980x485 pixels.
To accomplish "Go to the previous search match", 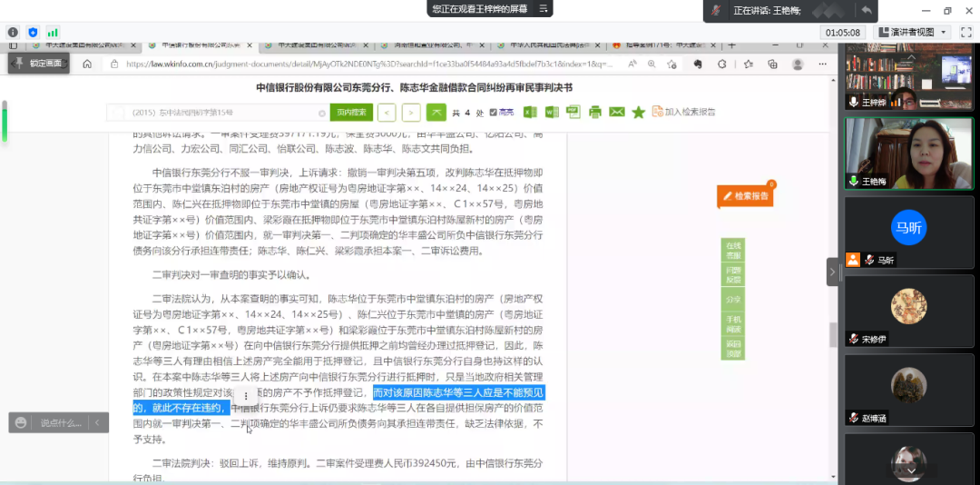I will click(x=387, y=112).
